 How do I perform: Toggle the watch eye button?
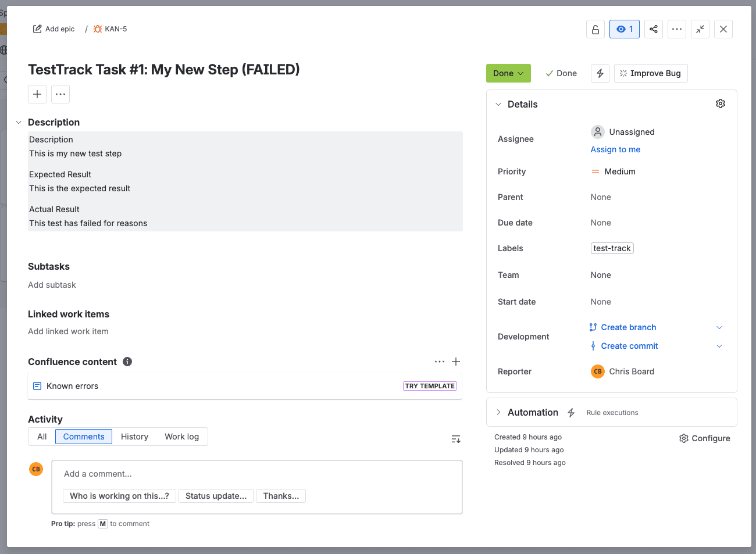pos(624,29)
